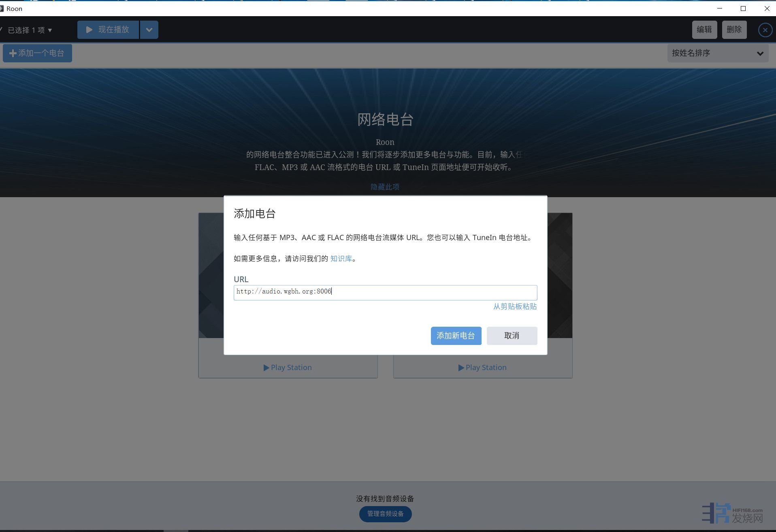The height and width of the screenshot is (532, 776).
Task: Maximize the Roon window
Action: (x=743, y=8)
